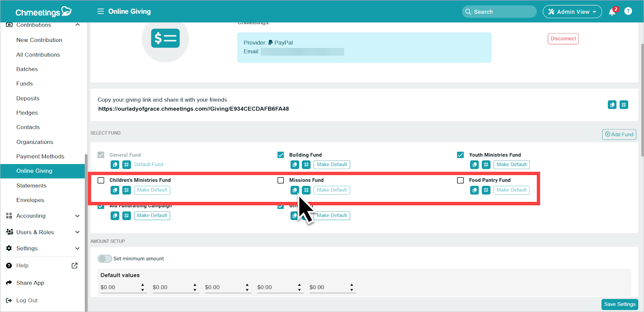Open QR code for the giving link

tap(623, 105)
